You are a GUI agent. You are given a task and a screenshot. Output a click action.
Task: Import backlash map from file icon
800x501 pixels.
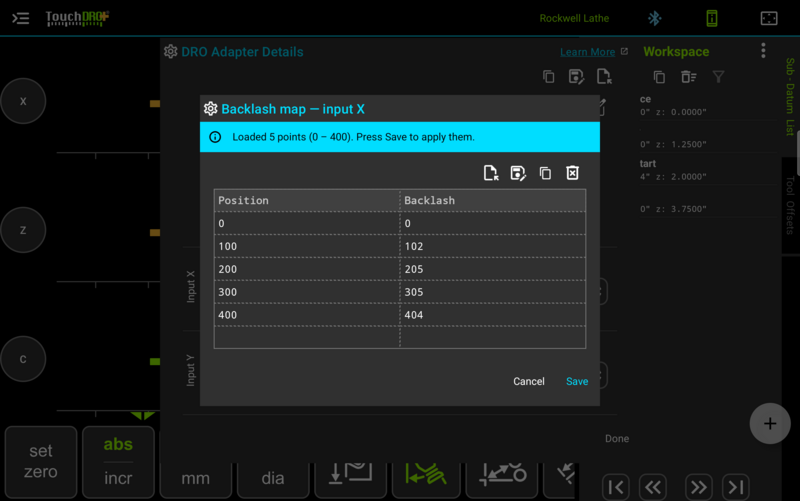pos(491,173)
